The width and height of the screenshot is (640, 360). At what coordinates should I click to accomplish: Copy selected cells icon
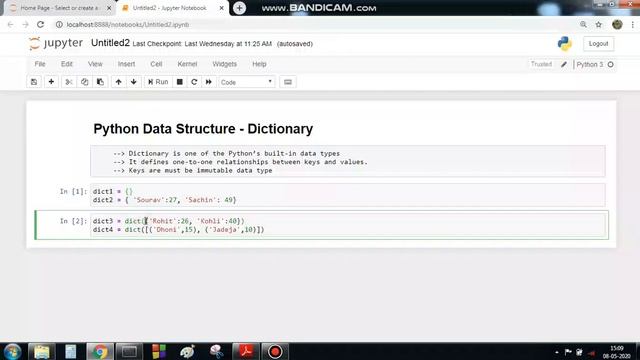[x=84, y=82]
